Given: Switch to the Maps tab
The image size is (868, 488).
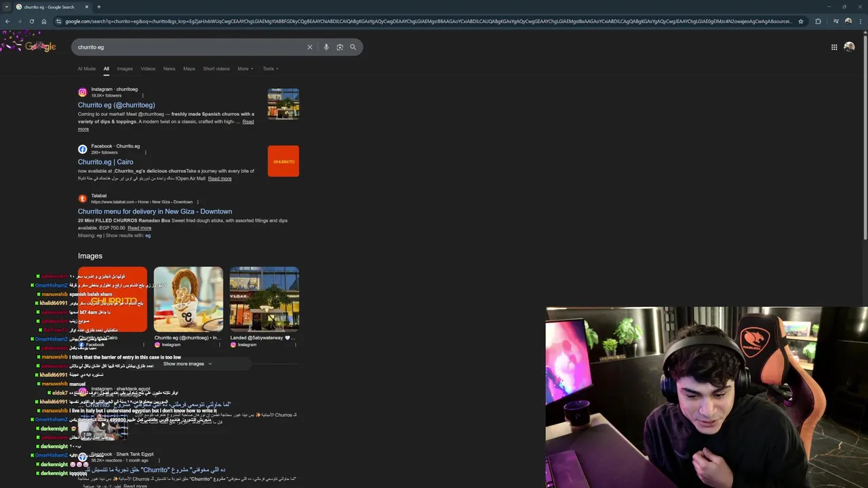Looking at the screenshot, I should (189, 68).
